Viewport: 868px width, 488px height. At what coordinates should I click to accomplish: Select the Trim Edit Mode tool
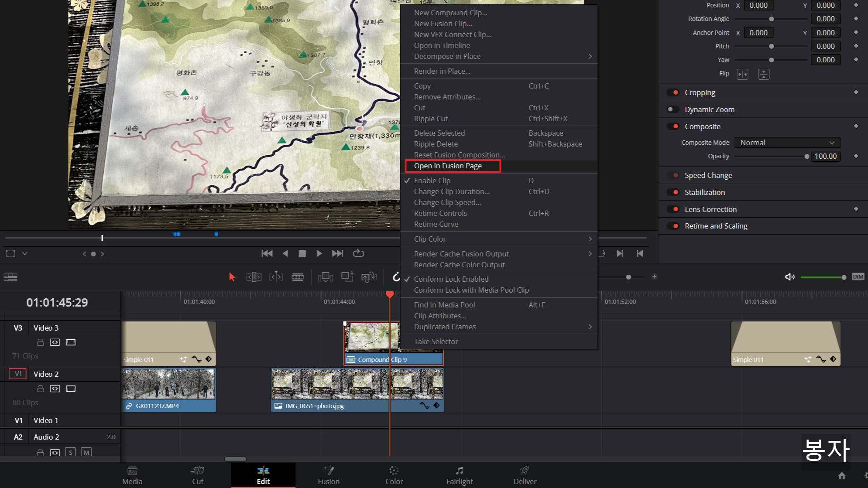(x=254, y=277)
